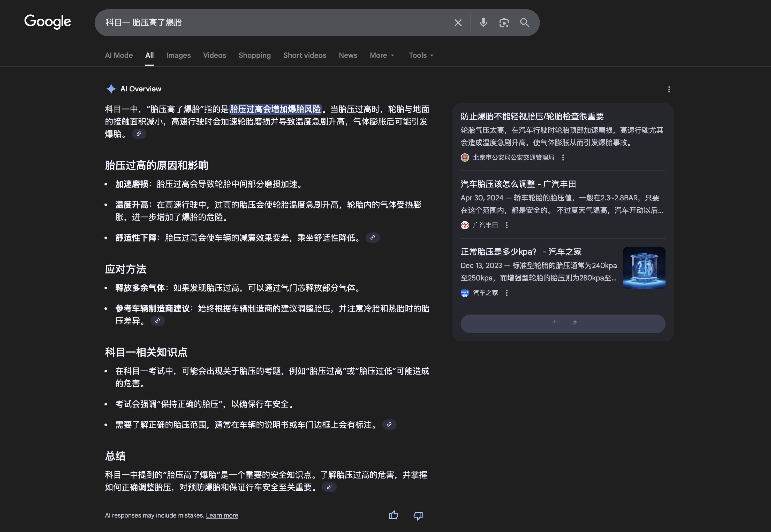Clear the search query with X icon
This screenshot has width=771, height=532.
pos(458,23)
